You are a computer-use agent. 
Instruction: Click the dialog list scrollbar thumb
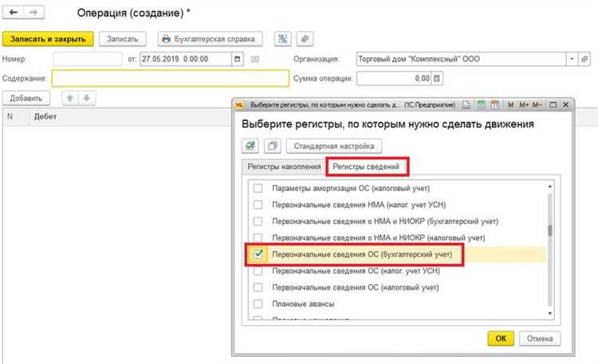tap(550, 231)
